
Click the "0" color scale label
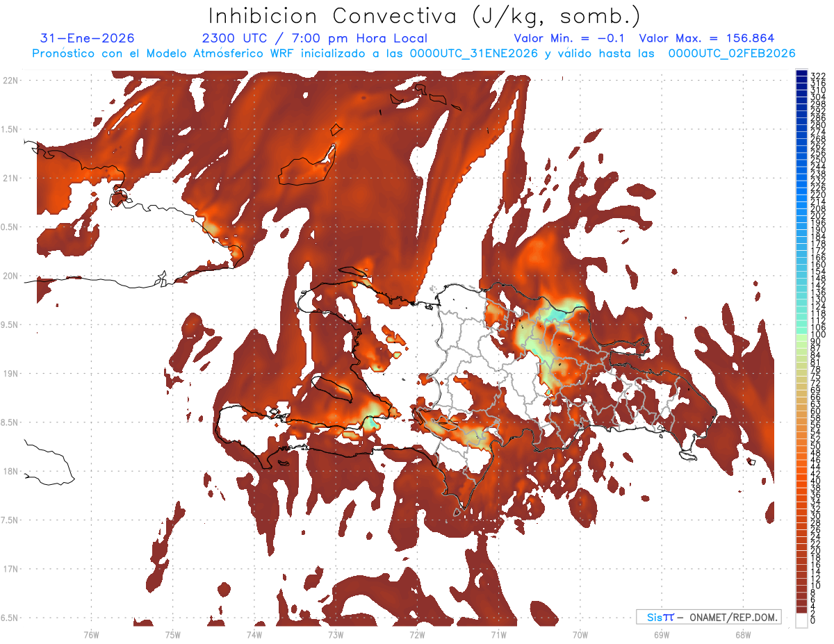click(x=814, y=620)
